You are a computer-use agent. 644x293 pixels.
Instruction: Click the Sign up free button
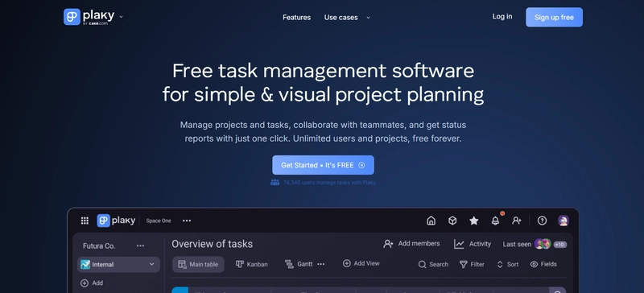coord(554,17)
